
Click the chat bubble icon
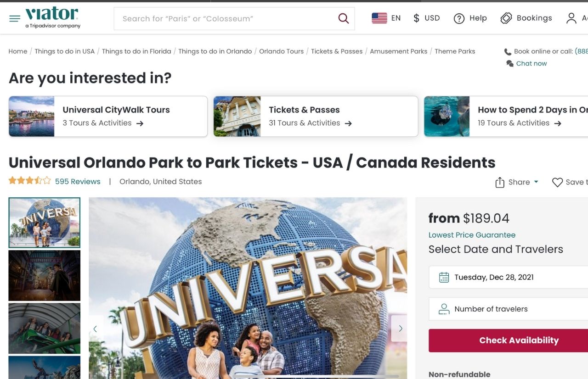coord(509,63)
